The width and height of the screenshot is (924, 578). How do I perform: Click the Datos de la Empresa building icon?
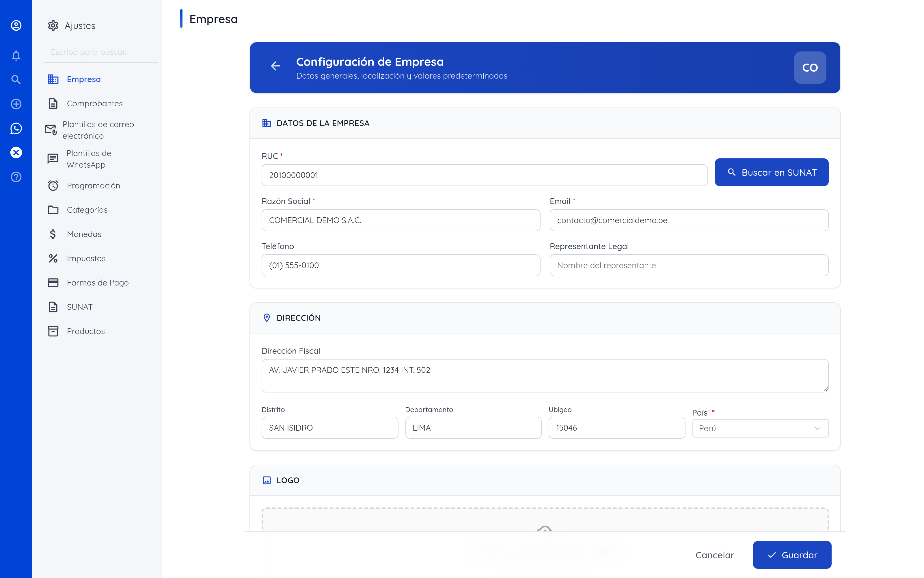coord(267,123)
